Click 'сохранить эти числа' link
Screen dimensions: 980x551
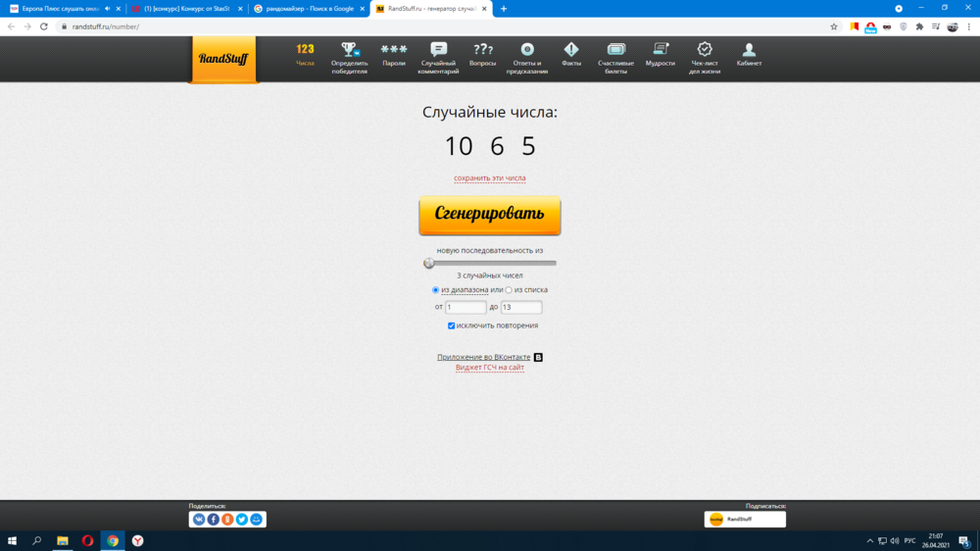point(490,178)
